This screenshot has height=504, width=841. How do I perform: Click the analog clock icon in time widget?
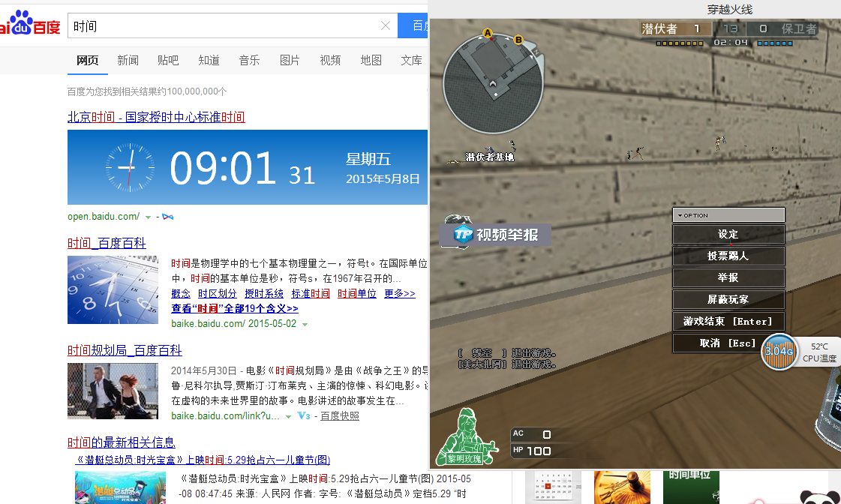[x=130, y=167]
